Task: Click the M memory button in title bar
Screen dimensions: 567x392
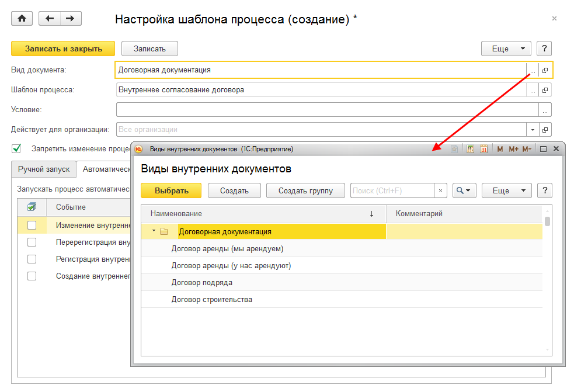Action: click(500, 149)
